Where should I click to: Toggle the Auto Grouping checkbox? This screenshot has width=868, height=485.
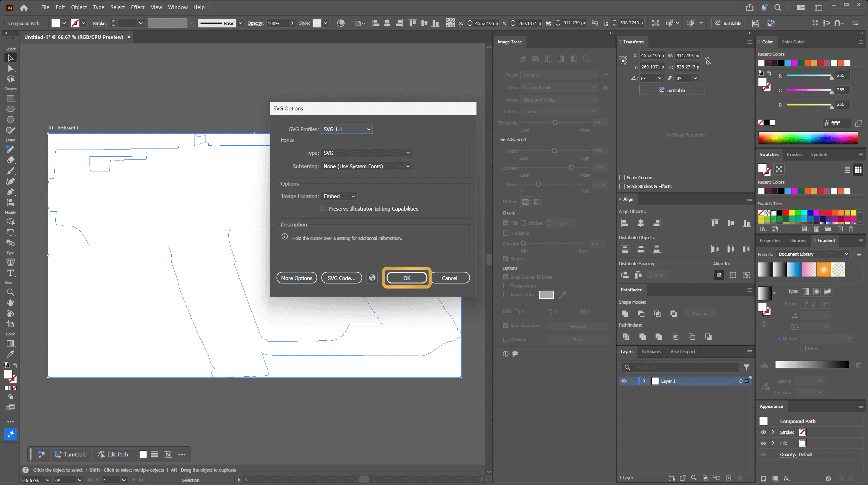506,326
